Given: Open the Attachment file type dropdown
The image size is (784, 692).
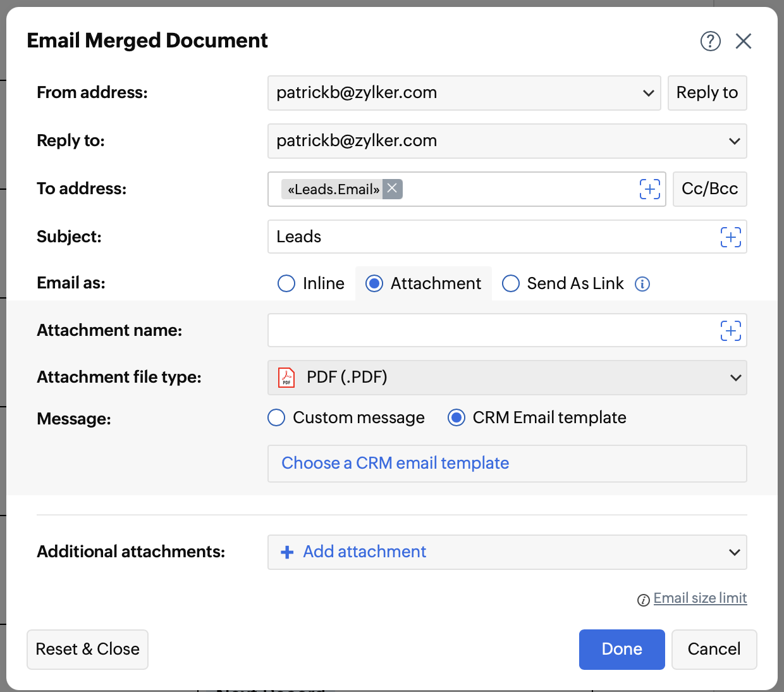Looking at the screenshot, I should pos(735,378).
